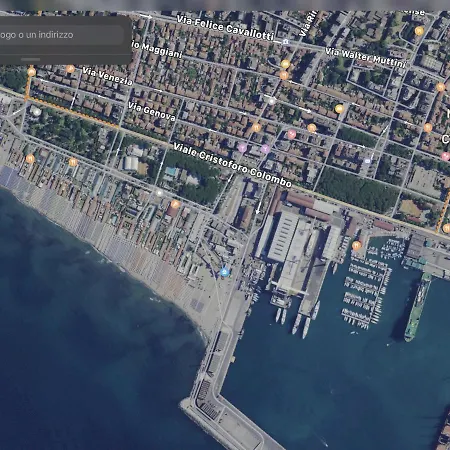Open the gray pin near the one-way arrow
Image resolution: width=450 pixels, height=450 pixels.
[272, 101]
